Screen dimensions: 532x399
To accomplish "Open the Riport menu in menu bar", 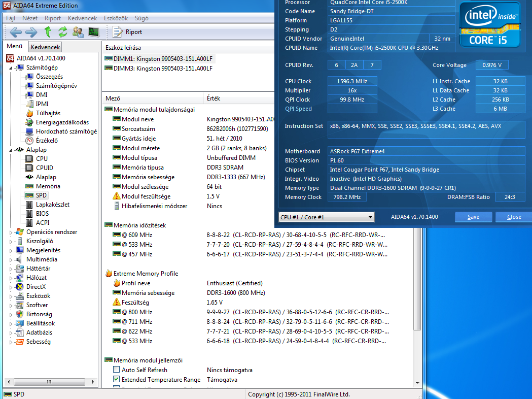I will [x=53, y=18].
